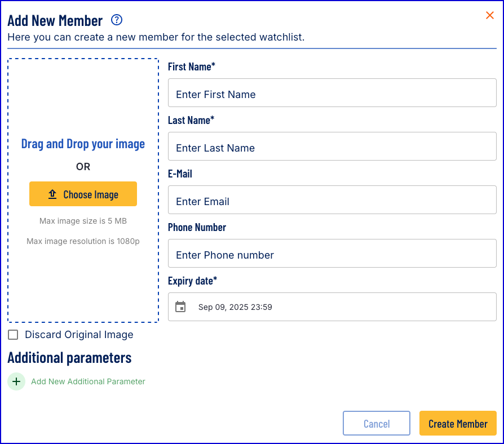Focus the Enter Last Name field
The height and width of the screenshot is (444, 504).
click(x=332, y=146)
